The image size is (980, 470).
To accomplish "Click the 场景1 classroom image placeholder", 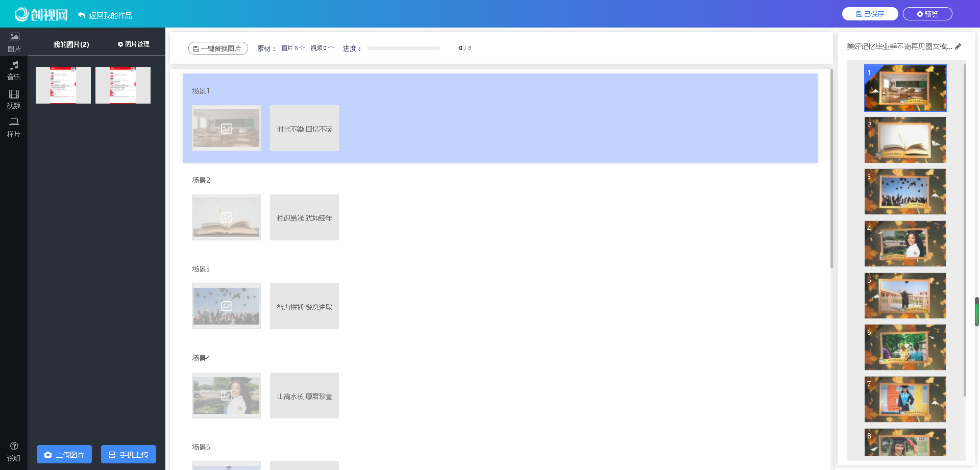I will (226, 128).
